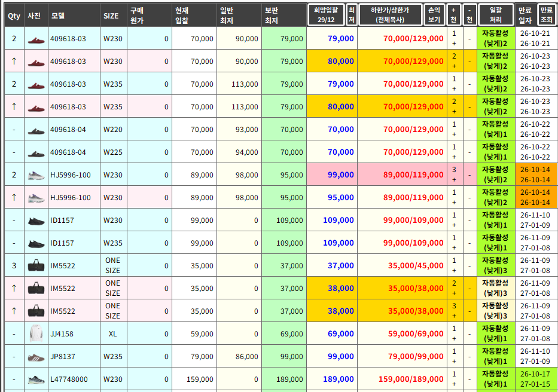Click the 보판최저 column header
This screenshot has width=558, height=392.
point(284,16)
